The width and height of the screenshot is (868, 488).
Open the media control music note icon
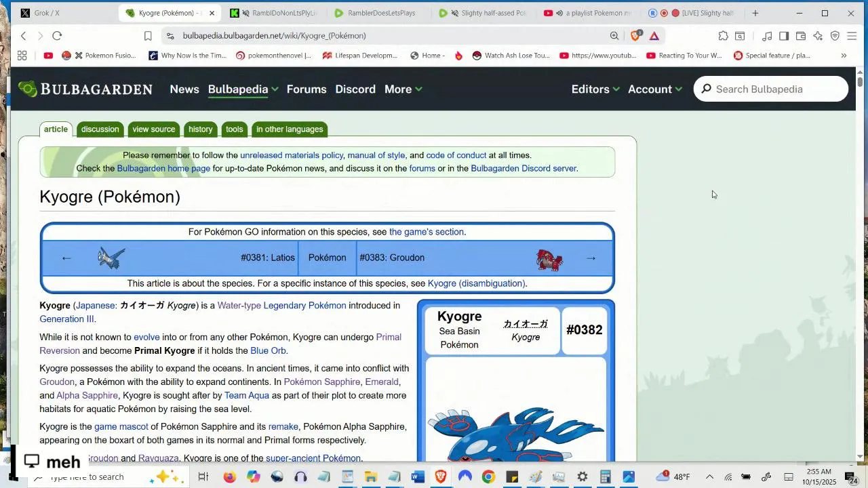767,36
